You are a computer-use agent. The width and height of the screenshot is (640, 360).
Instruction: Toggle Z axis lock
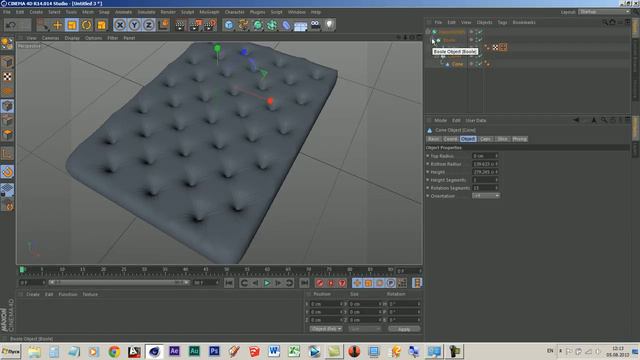(x=149, y=25)
